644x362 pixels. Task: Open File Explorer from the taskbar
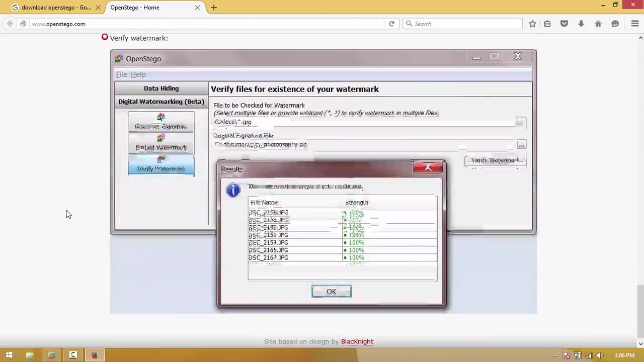[30, 355]
